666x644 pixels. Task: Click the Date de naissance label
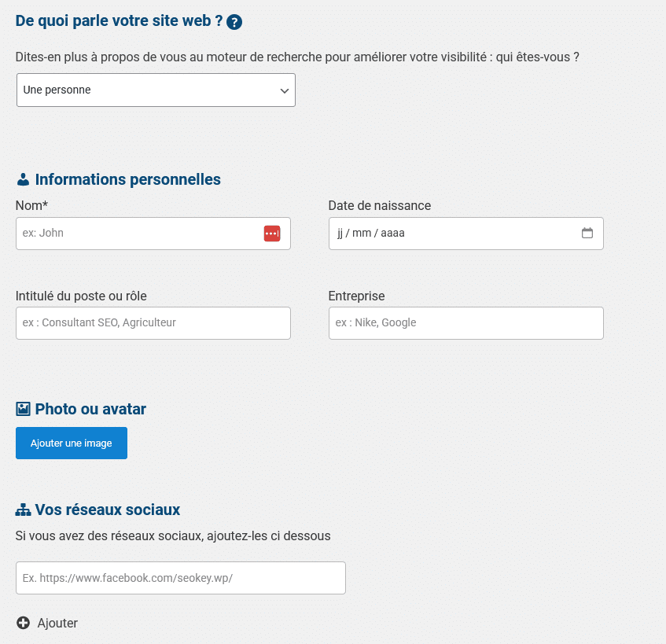[379, 206]
